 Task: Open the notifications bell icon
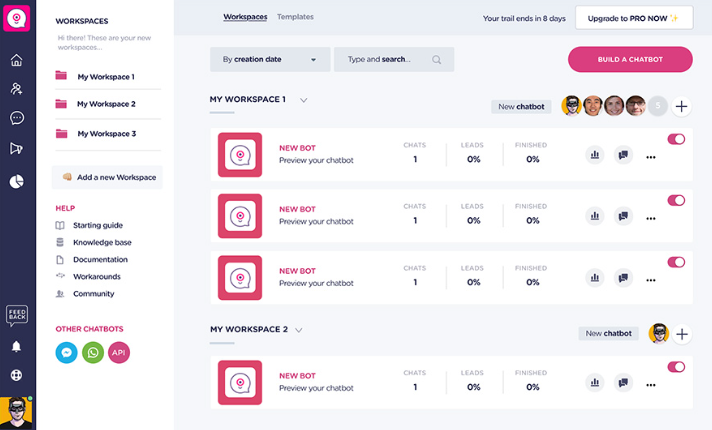tap(17, 346)
